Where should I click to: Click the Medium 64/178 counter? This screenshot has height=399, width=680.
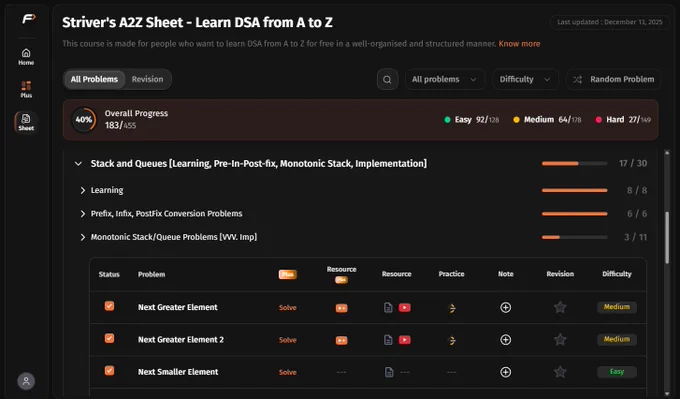[x=547, y=120]
